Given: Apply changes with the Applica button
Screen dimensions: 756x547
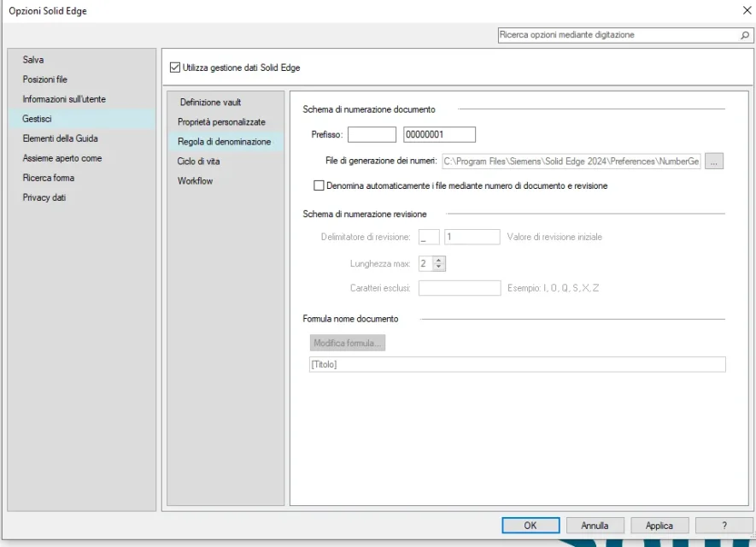Looking at the screenshot, I should point(659,526).
